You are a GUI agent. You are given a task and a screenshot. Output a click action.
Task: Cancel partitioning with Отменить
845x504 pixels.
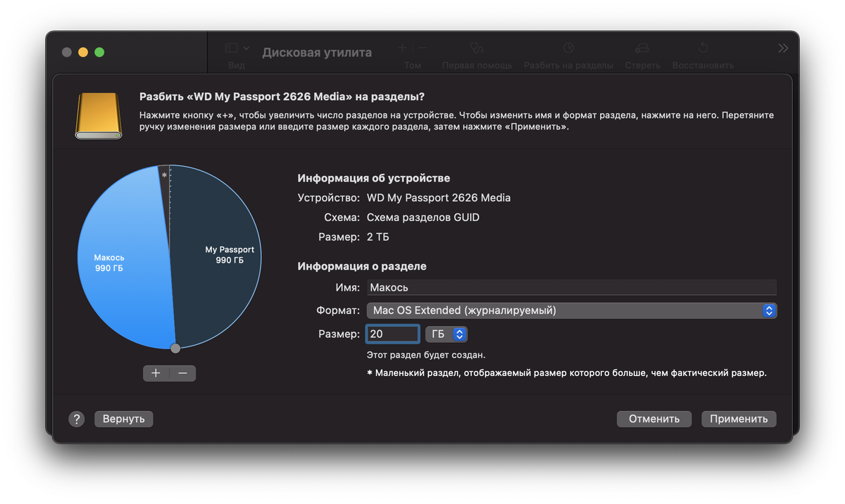[654, 419]
